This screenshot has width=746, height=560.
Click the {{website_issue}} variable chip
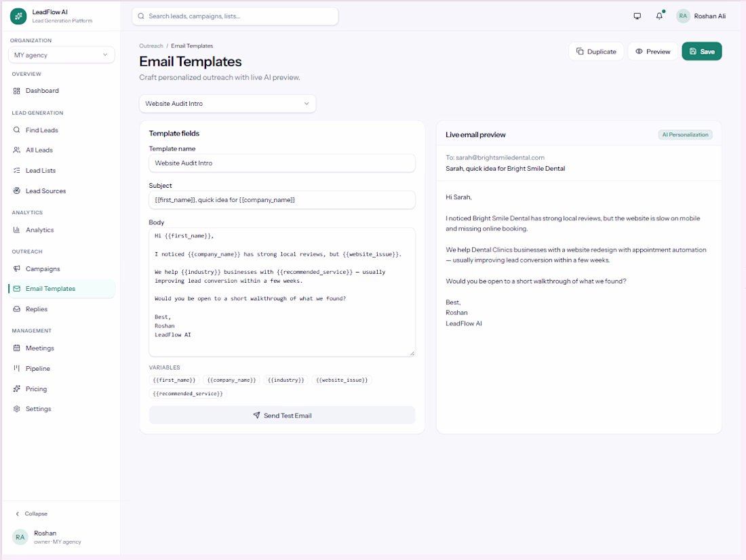pos(342,380)
